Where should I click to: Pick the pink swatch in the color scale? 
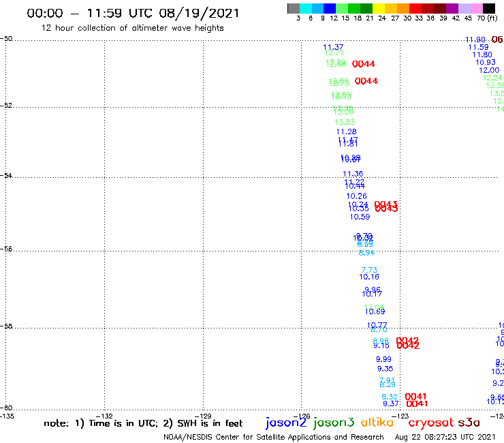477,8
